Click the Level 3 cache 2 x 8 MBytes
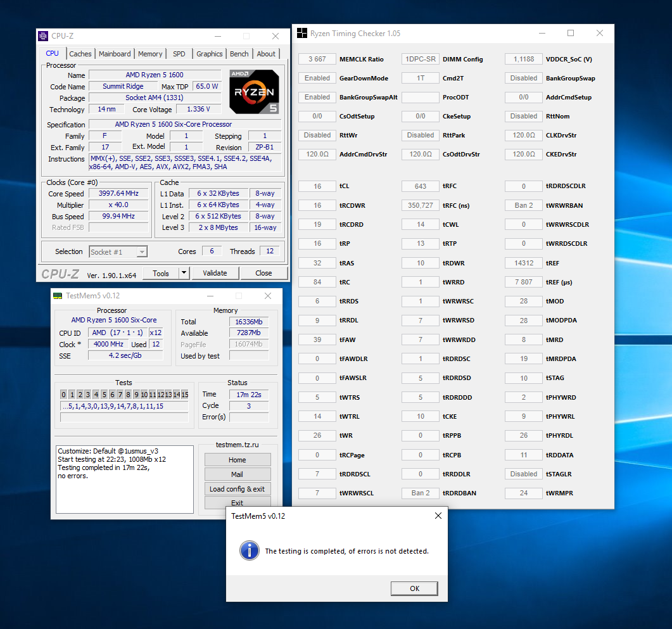This screenshot has height=629, width=672. tap(218, 227)
